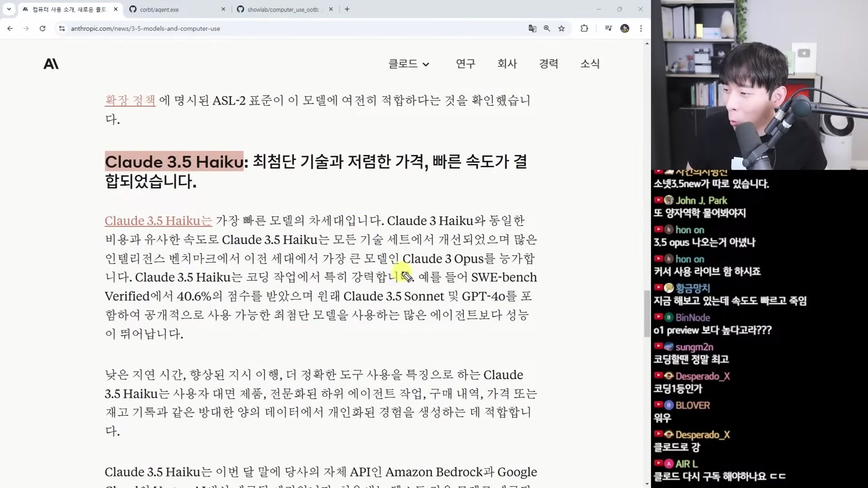Open the tab search dropdown arrow
The image size is (868, 488).
(x=9, y=9)
